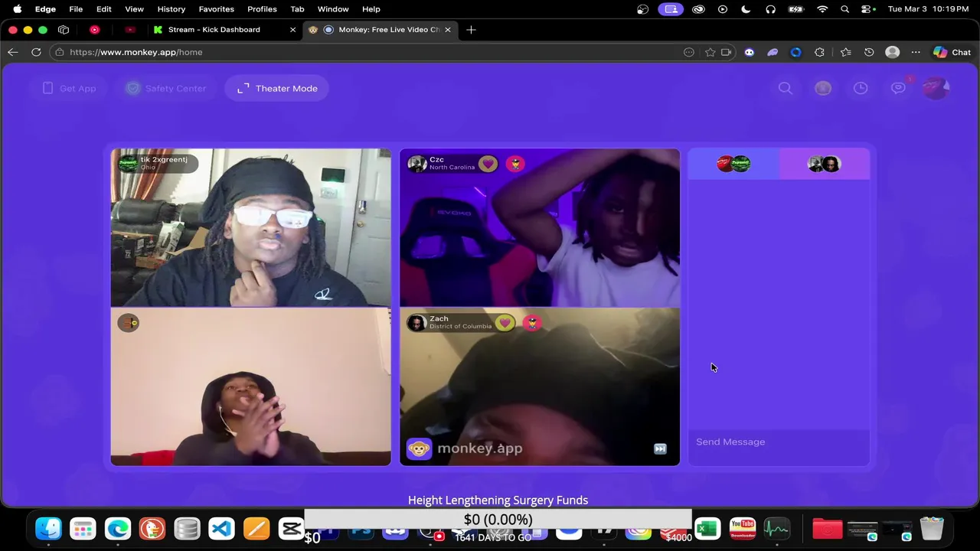
Task: Add page to favorites star
Action: pos(710,52)
